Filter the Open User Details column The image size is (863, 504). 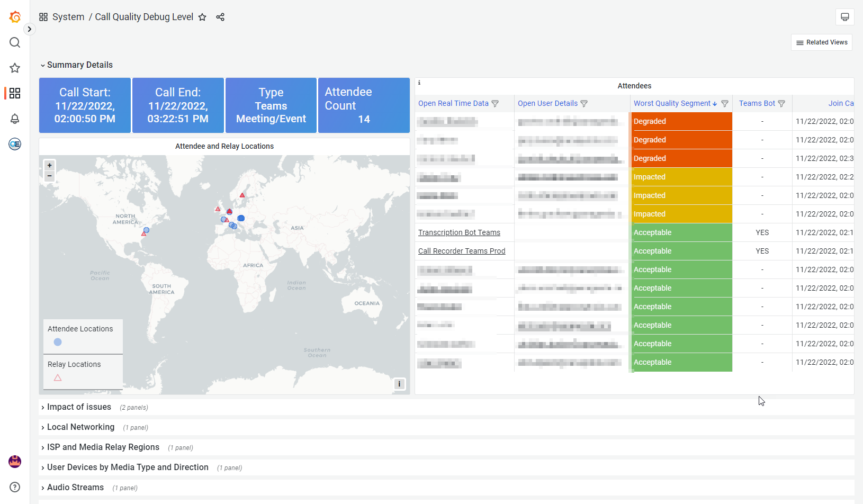[584, 104]
